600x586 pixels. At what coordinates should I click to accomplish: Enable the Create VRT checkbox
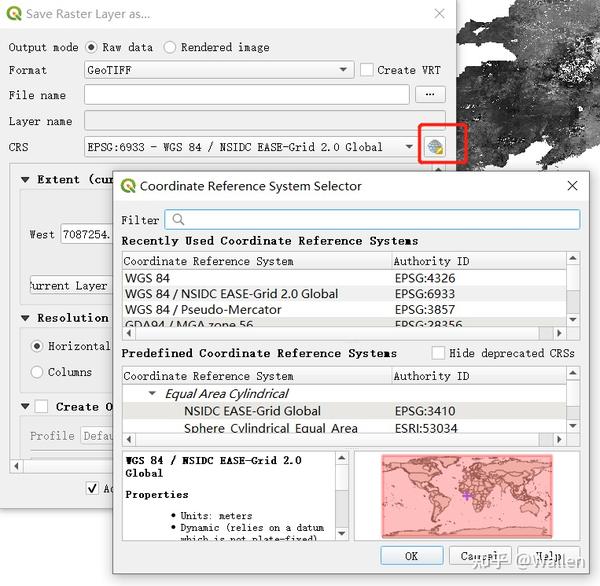(x=367, y=70)
